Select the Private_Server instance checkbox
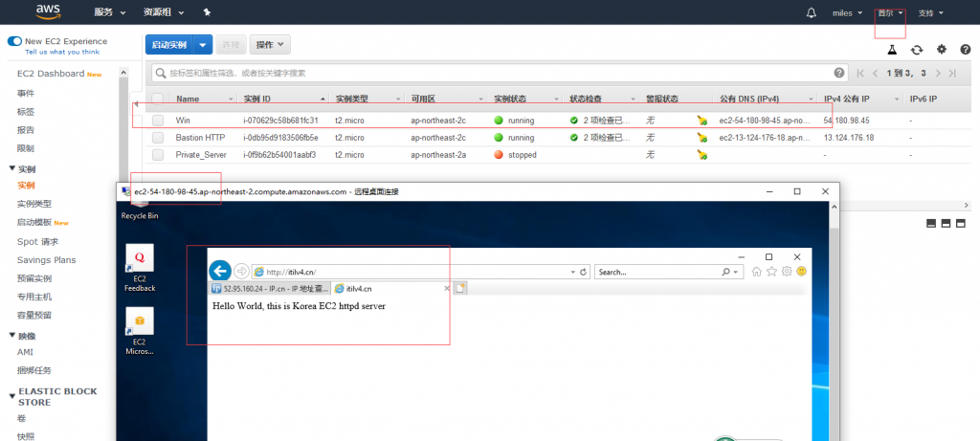 pos(158,154)
